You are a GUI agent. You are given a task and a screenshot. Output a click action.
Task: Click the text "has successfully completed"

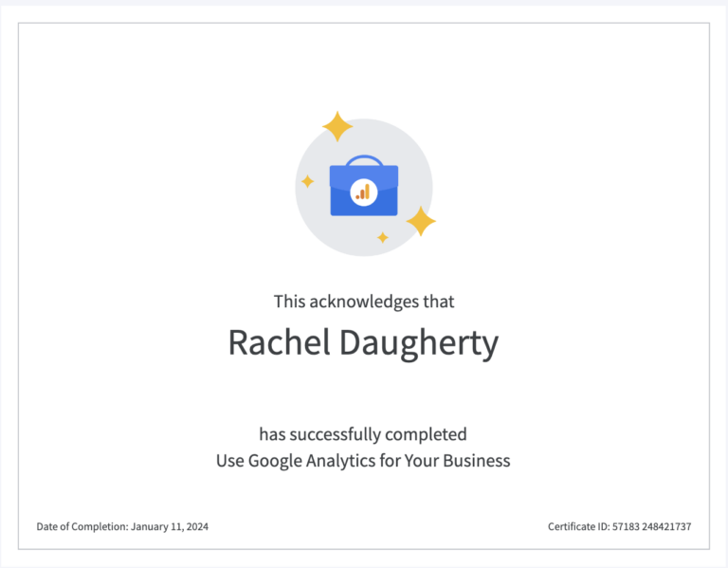[363, 434]
